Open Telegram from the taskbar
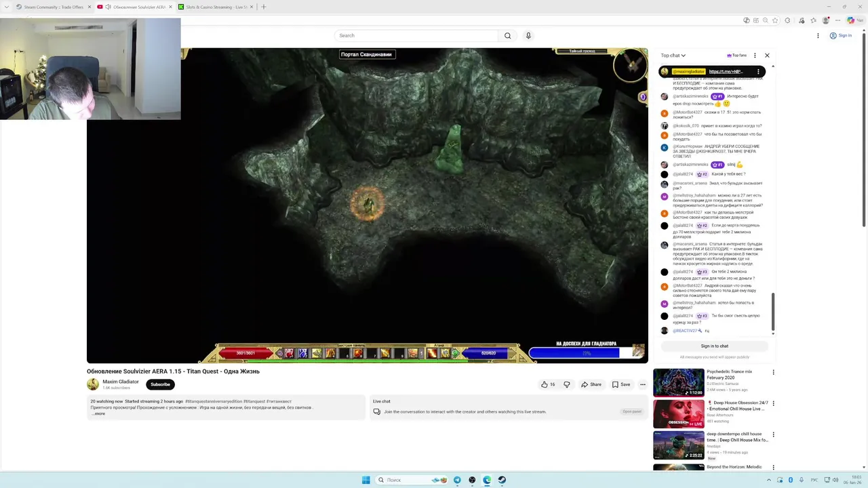The height and width of the screenshot is (488, 868). click(x=457, y=480)
